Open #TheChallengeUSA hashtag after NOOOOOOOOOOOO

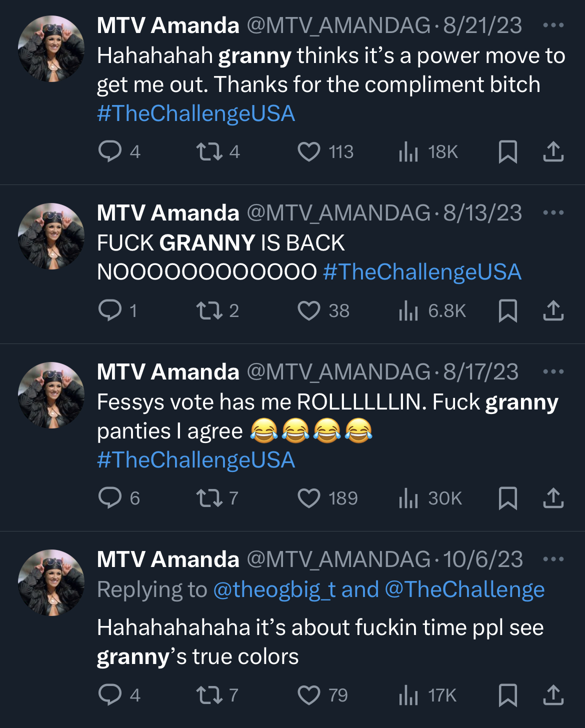point(422,272)
